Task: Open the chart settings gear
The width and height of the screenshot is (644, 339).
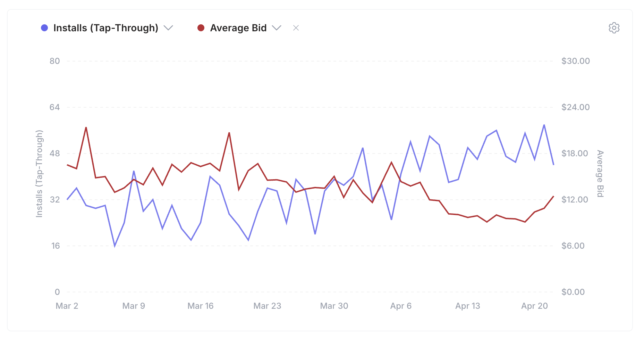Action: click(x=614, y=28)
